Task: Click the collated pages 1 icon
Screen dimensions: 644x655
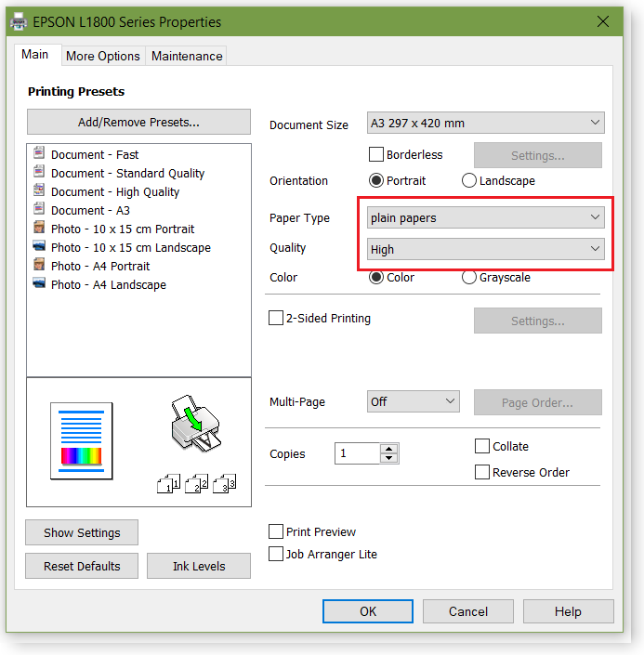Action: 168,484
